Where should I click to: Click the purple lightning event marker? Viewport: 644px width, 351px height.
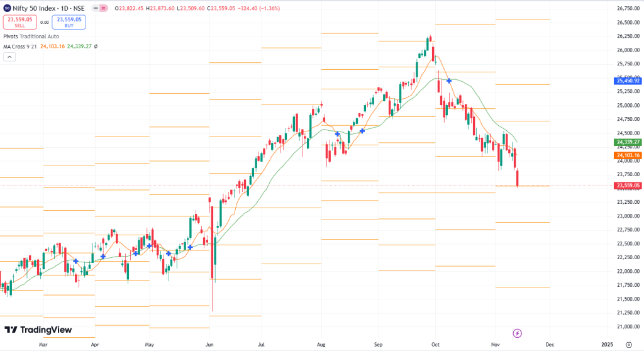click(x=518, y=333)
